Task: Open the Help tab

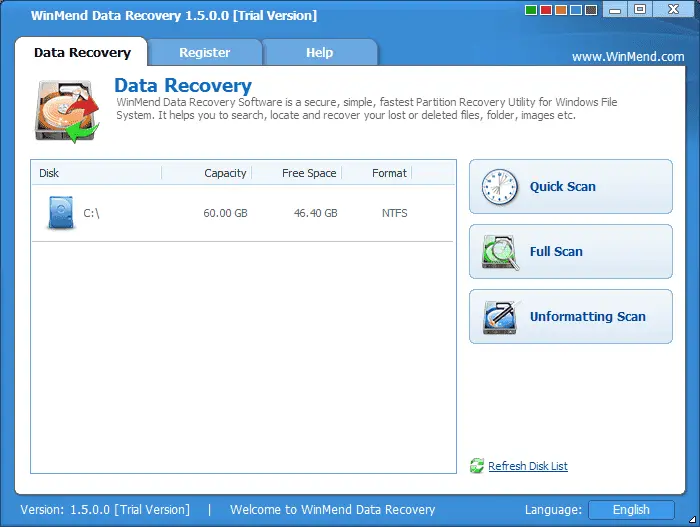Action: 320,52
